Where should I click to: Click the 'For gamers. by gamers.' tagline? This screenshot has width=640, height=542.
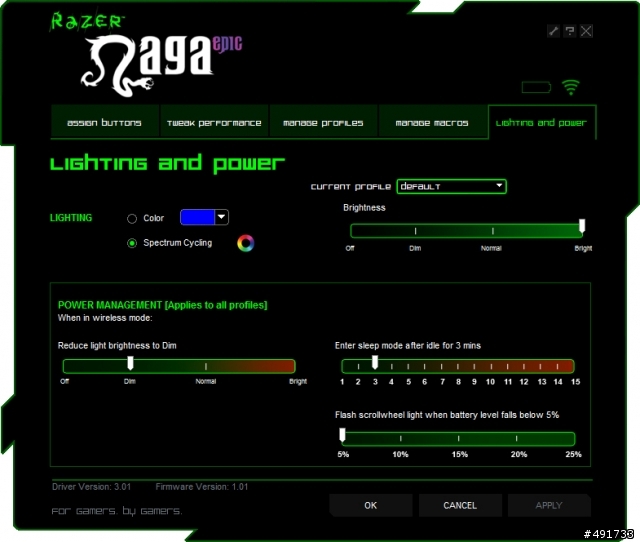[x=117, y=511]
